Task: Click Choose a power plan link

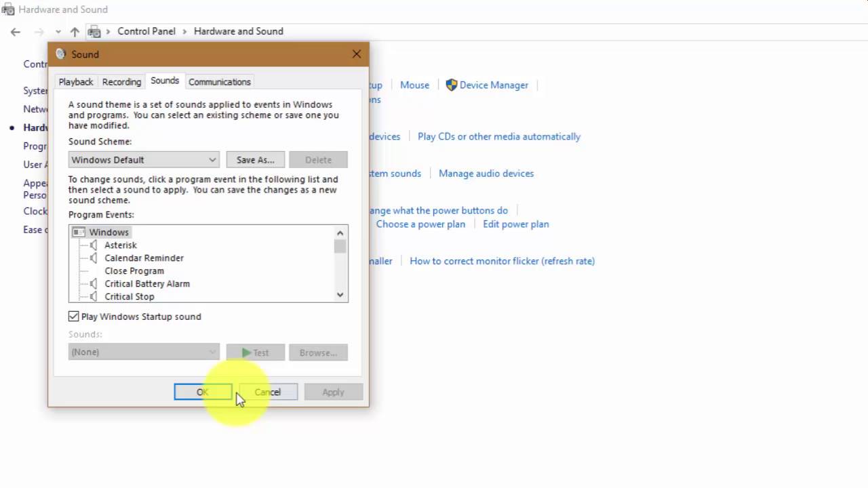Action: (420, 224)
